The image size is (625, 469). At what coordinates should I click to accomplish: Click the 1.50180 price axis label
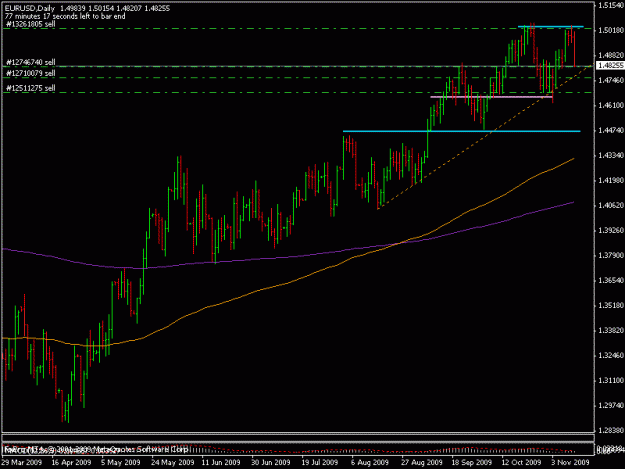point(611,30)
